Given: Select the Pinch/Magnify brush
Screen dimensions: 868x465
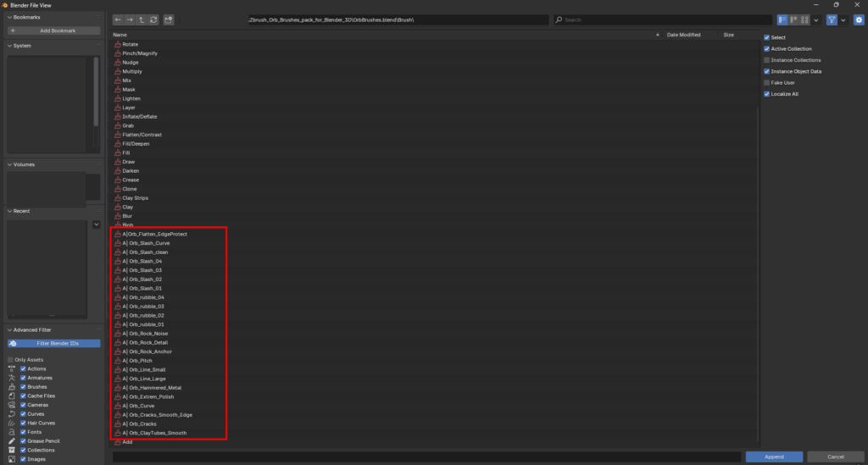Looking at the screenshot, I should [140, 53].
